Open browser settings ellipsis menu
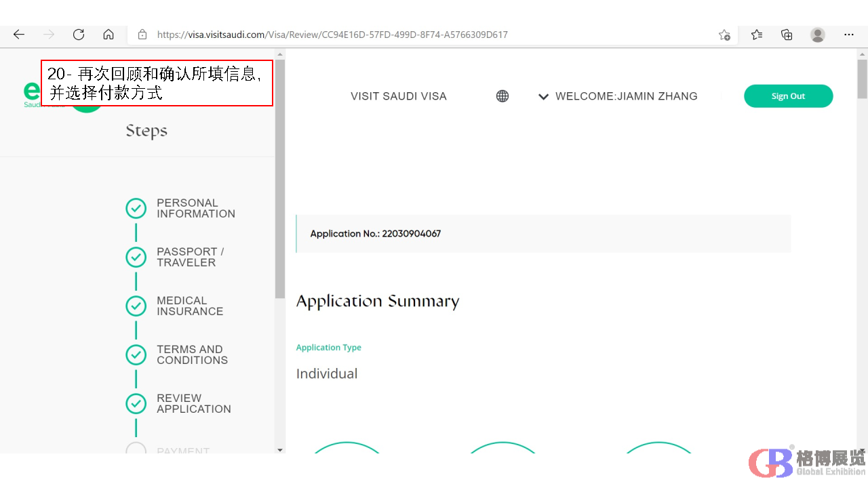Viewport: 868px width, 488px height. [x=849, y=35]
